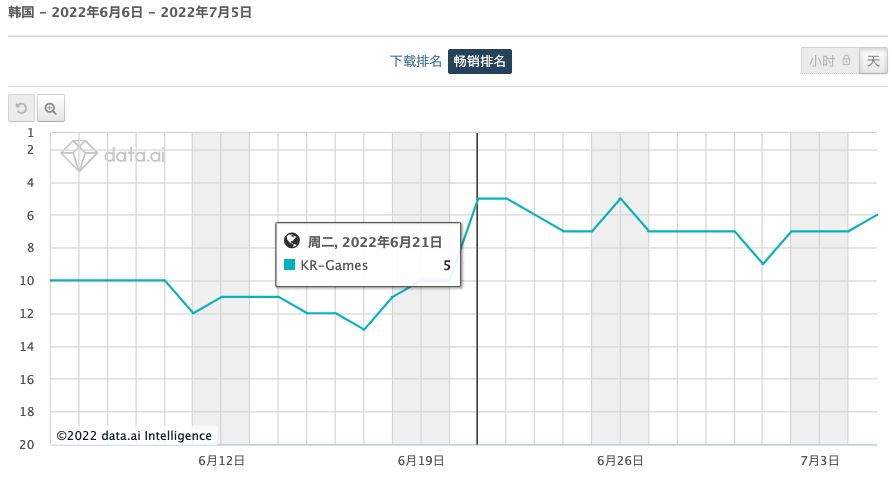Screen dimensions: 892x477
Task: Select the 畅销排名 tab
Action: [x=480, y=61]
